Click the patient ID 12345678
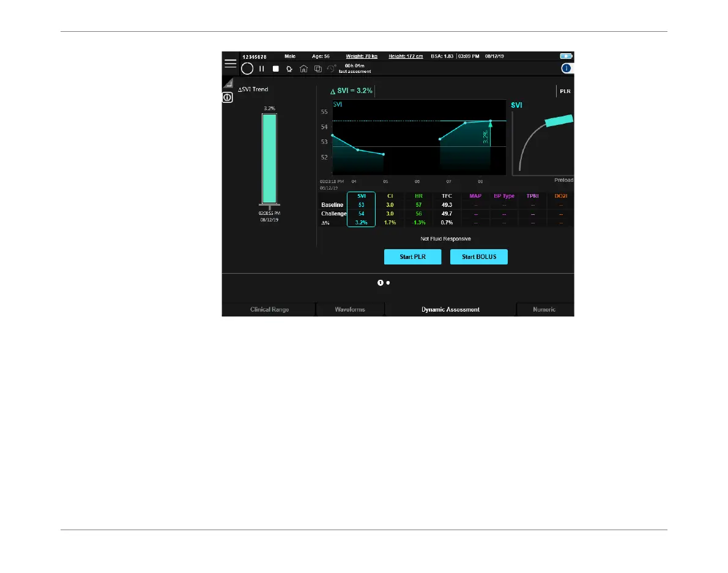This screenshot has height=573, width=728. point(254,57)
